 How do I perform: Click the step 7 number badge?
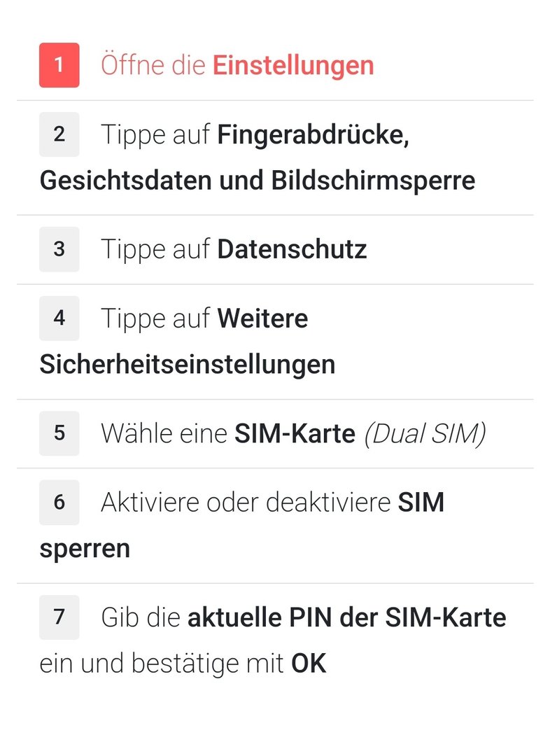pyautogui.click(x=59, y=617)
